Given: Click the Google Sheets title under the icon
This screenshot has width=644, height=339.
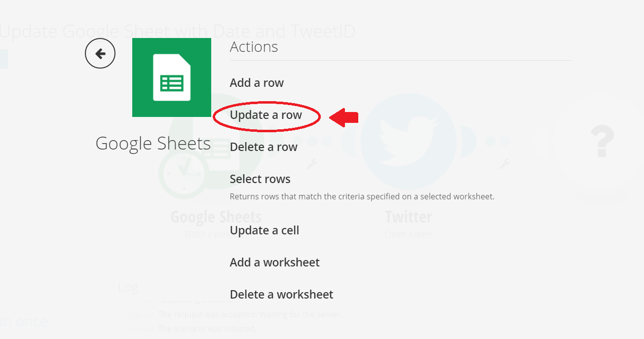Looking at the screenshot, I should [x=153, y=144].
